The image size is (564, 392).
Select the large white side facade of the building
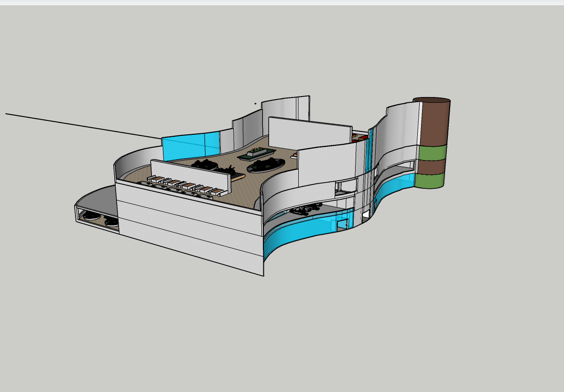(x=190, y=227)
